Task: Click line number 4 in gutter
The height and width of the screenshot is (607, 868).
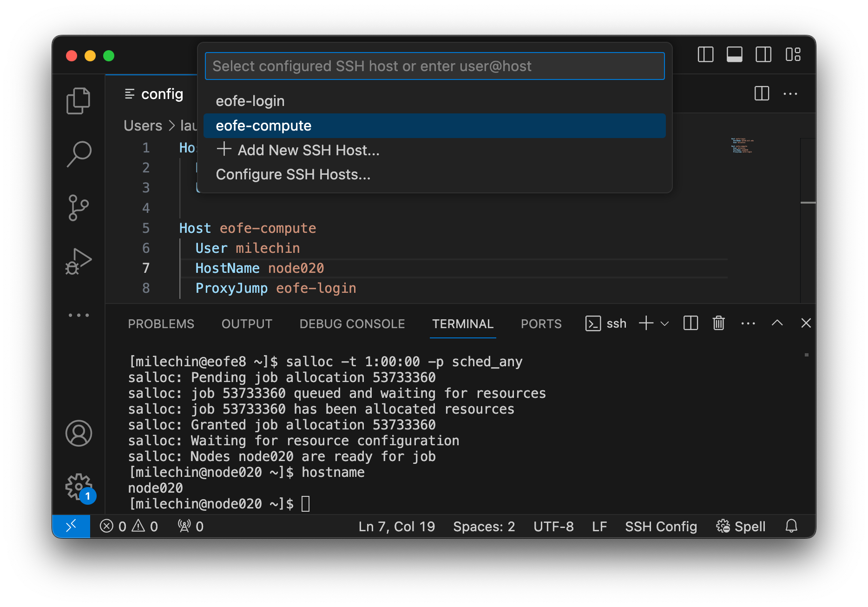Action: [146, 208]
